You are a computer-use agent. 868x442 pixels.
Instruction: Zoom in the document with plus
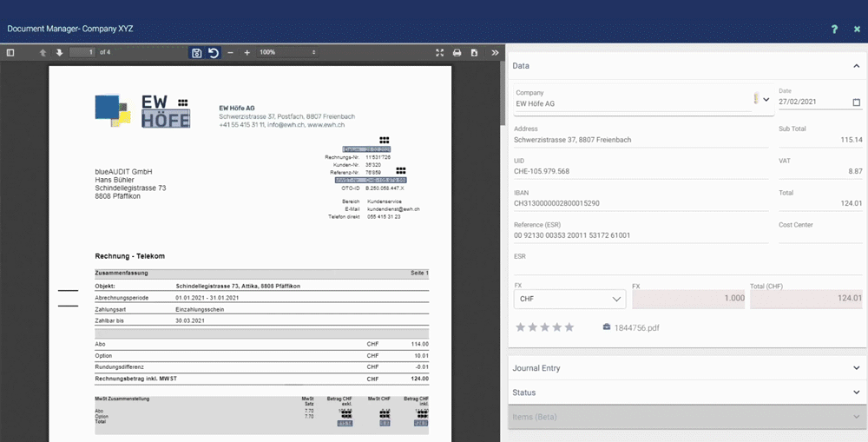[247, 53]
